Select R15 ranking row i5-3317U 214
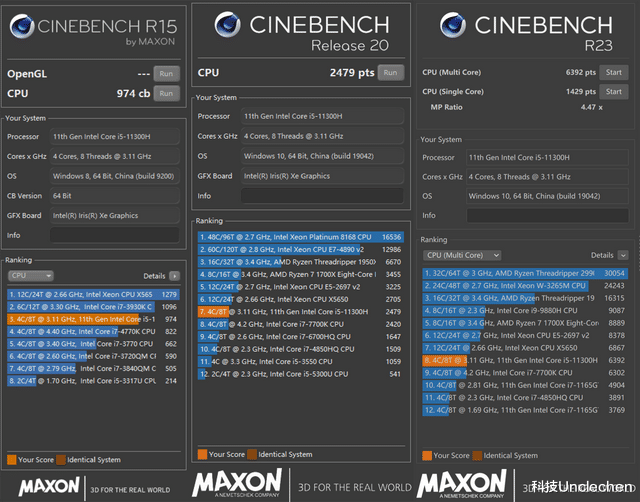The height and width of the screenshot is (502, 640). [93, 381]
